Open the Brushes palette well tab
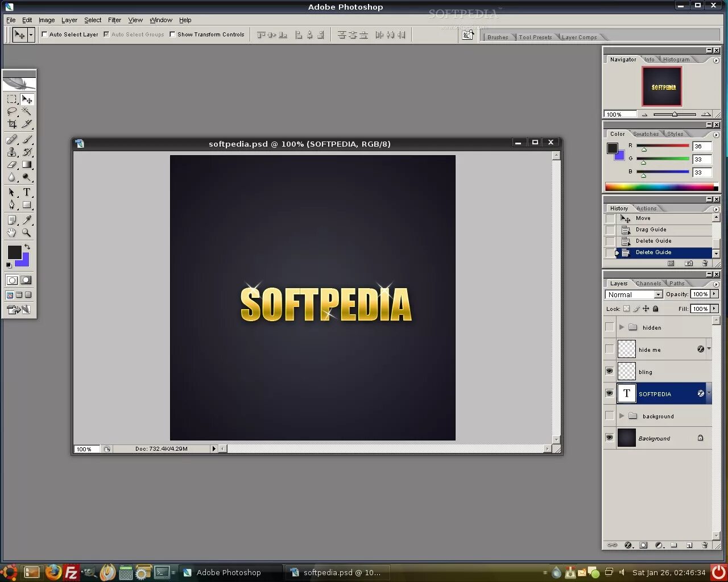 [498, 37]
